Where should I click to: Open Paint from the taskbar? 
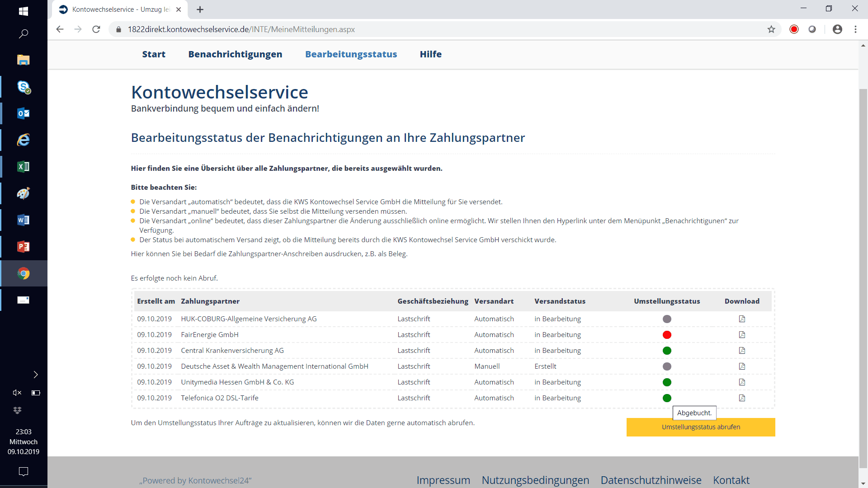[x=24, y=193]
